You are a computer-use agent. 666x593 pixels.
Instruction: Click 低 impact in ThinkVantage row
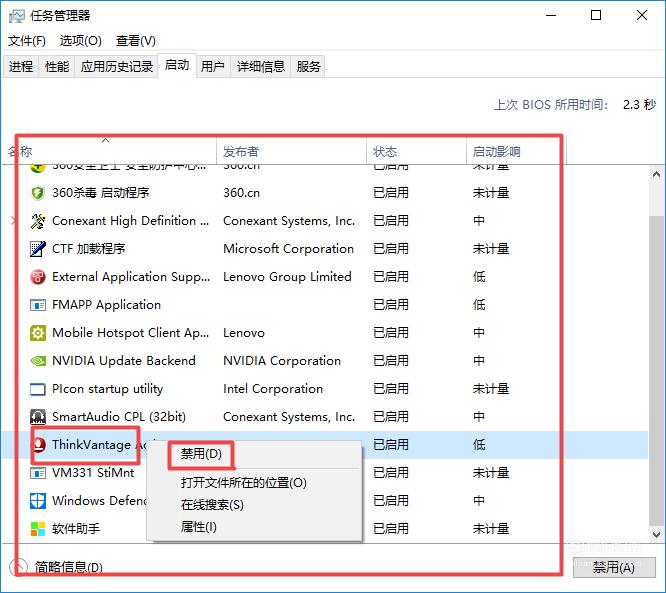pos(479,445)
